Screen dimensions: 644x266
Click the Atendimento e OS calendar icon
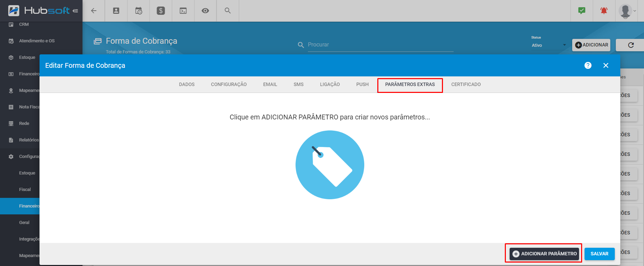[11, 41]
